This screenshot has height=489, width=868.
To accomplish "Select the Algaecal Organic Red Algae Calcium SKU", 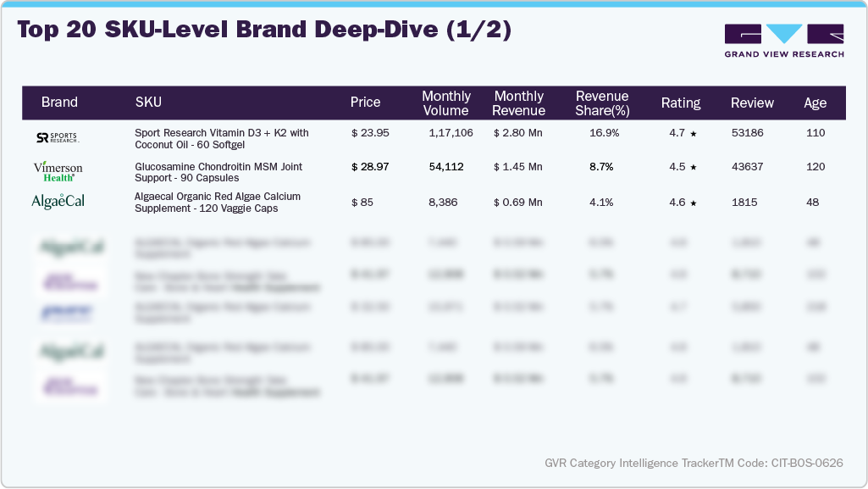I will click(x=218, y=203).
